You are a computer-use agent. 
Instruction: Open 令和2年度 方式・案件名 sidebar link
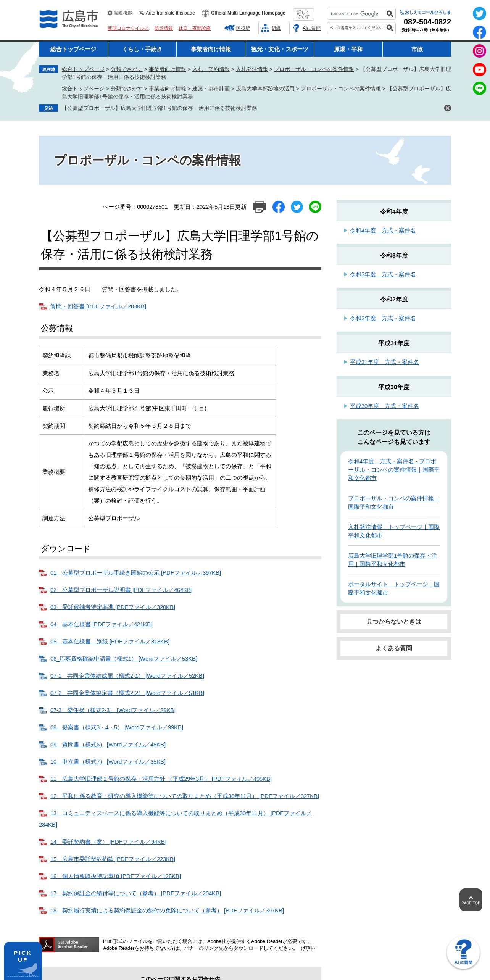point(383,318)
